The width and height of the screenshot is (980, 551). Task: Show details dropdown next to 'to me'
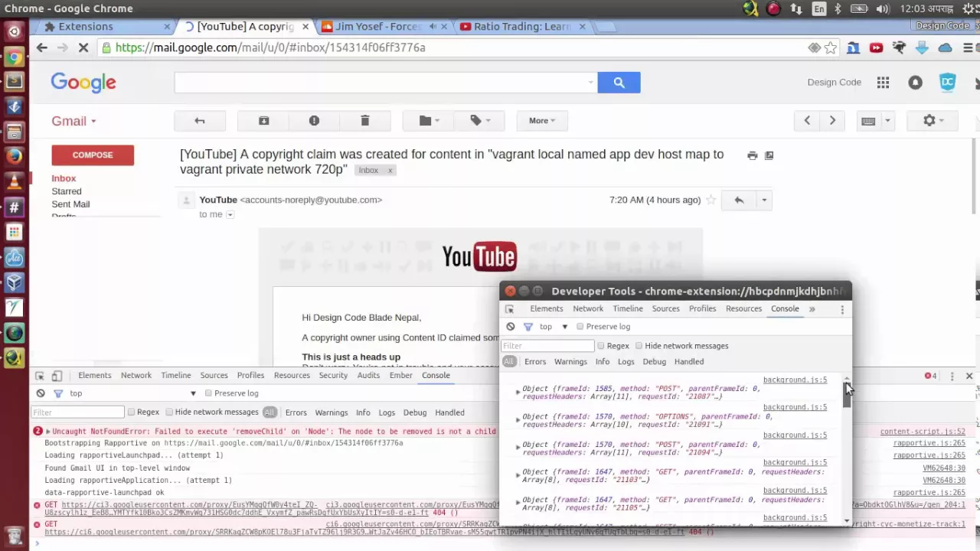(230, 215)
